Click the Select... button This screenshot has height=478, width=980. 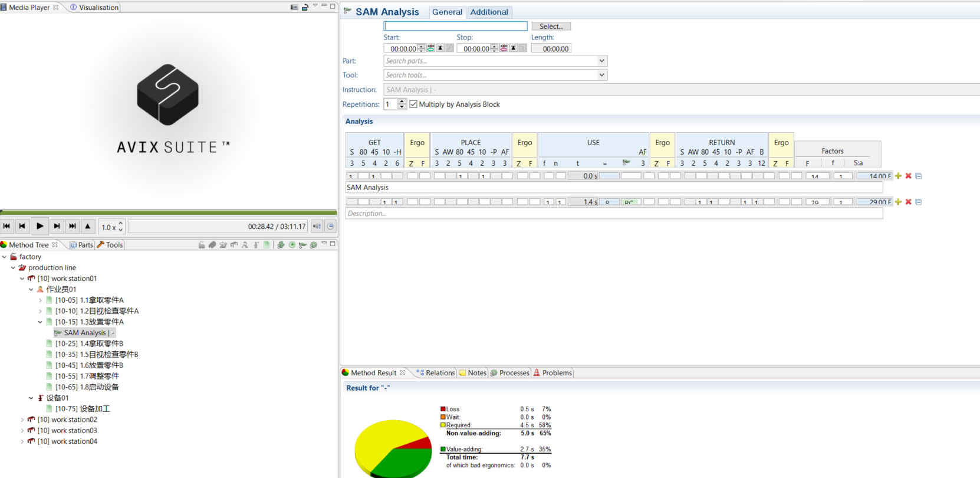551,27
